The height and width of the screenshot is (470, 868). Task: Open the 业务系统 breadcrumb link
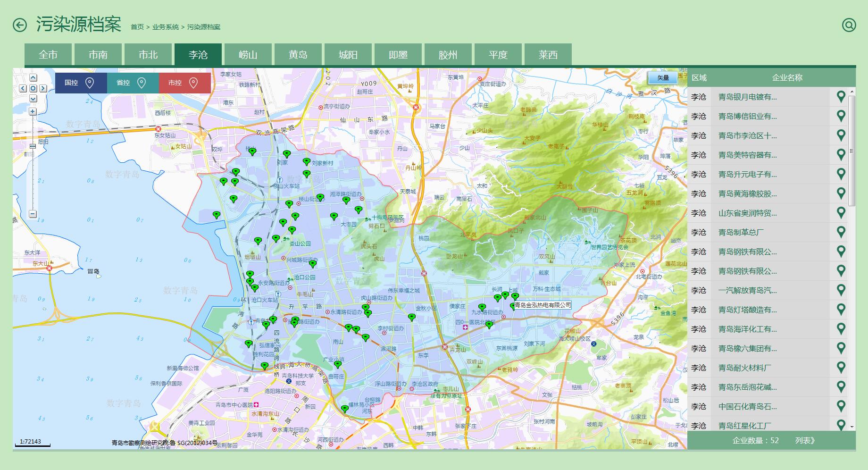165,27
